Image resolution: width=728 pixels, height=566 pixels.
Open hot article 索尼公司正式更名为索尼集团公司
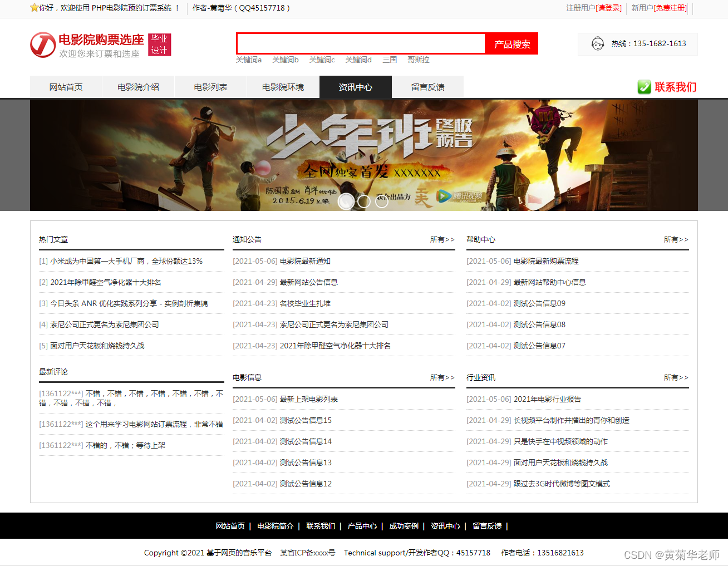(105, 324)
